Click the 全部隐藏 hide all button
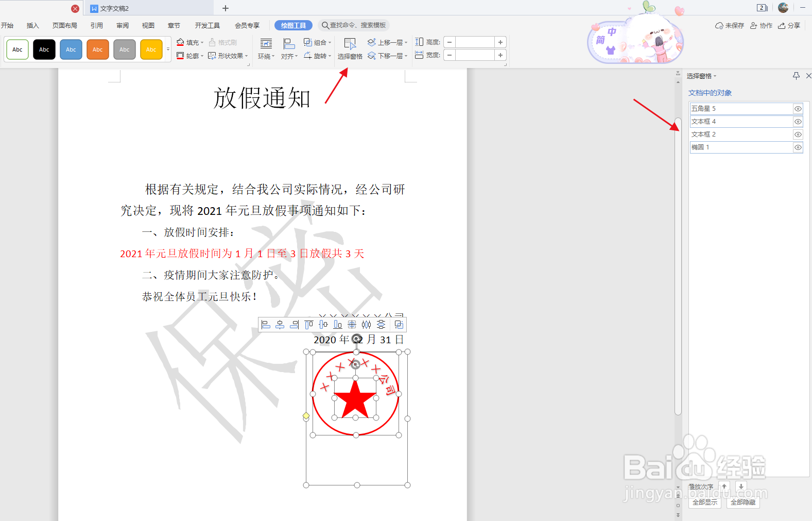The height and width of the screenshot is (521, 812). pos(743,502)
